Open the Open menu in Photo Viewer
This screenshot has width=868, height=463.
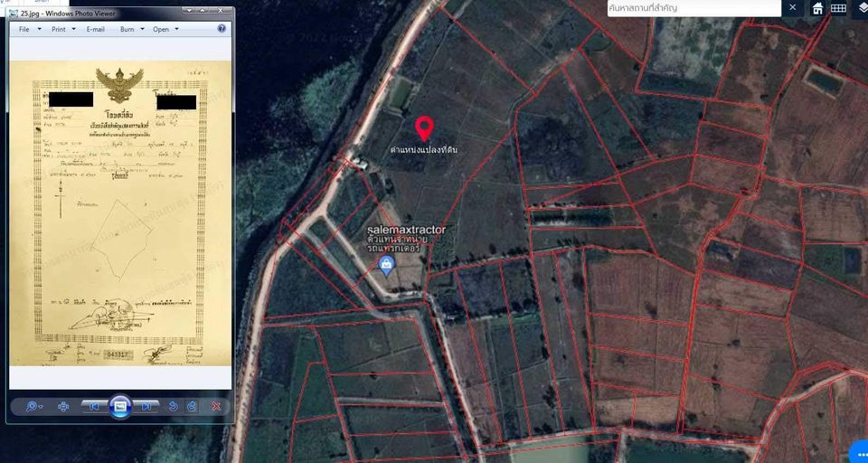tap(161, 29)
